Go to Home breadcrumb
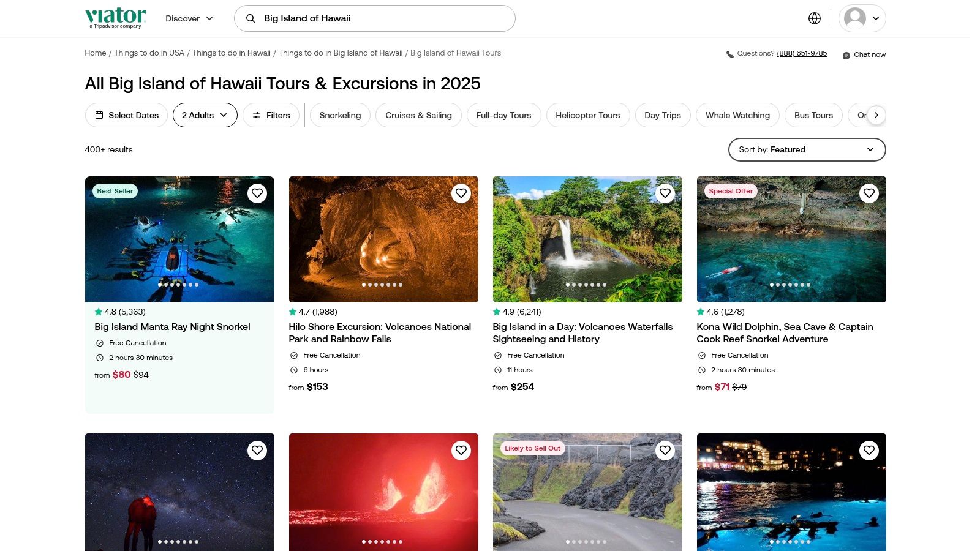980x551 pixels. [96, 53]
